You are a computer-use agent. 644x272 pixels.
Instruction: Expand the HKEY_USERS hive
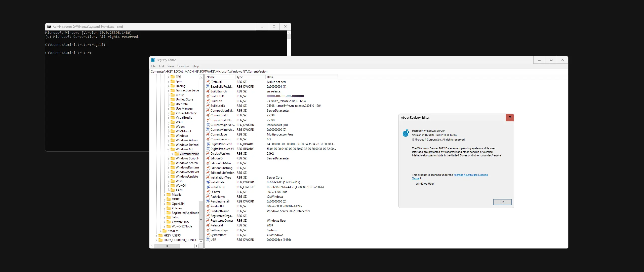point(156,236)
